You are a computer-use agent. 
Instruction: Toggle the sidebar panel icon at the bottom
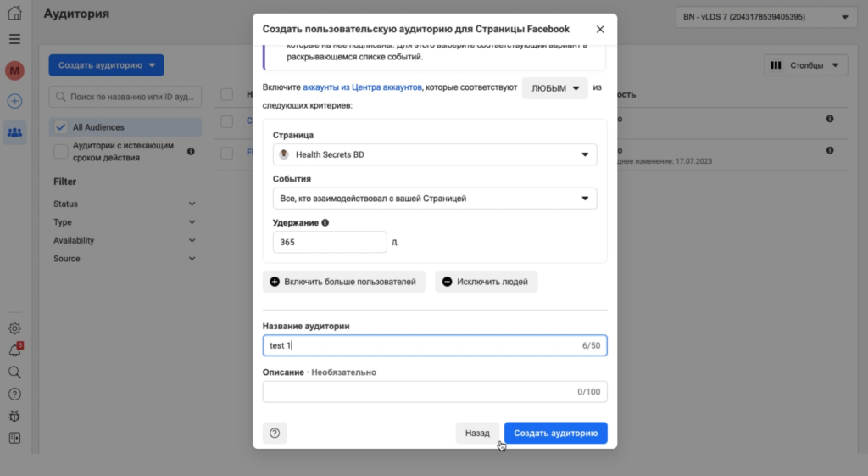point(15,438)
